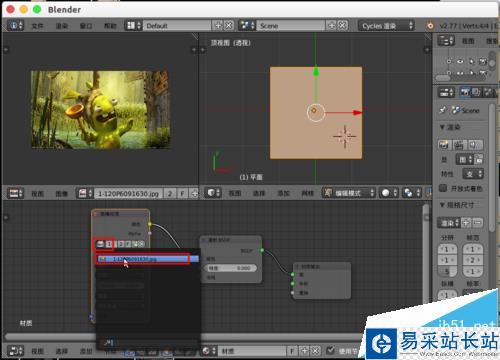This screenshot has height=360, width=500.
Task: Click the image user count 2 button
Action: pos(170,193)
